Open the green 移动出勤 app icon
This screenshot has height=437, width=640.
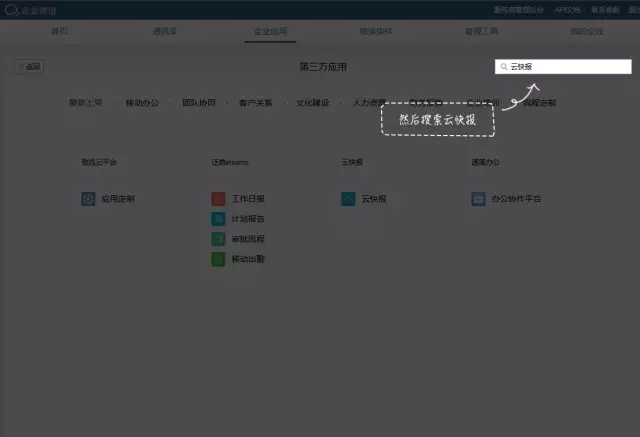[x=218, y=259]
